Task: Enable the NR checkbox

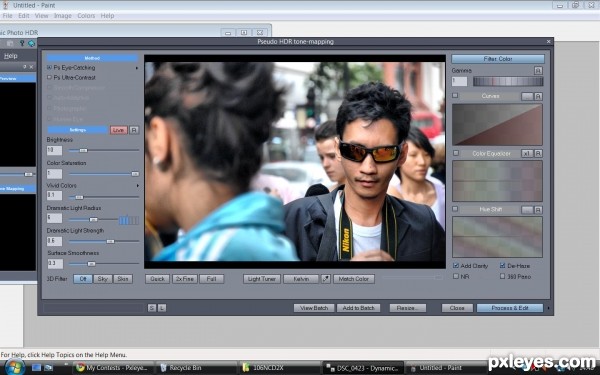Action: point(456,276)
